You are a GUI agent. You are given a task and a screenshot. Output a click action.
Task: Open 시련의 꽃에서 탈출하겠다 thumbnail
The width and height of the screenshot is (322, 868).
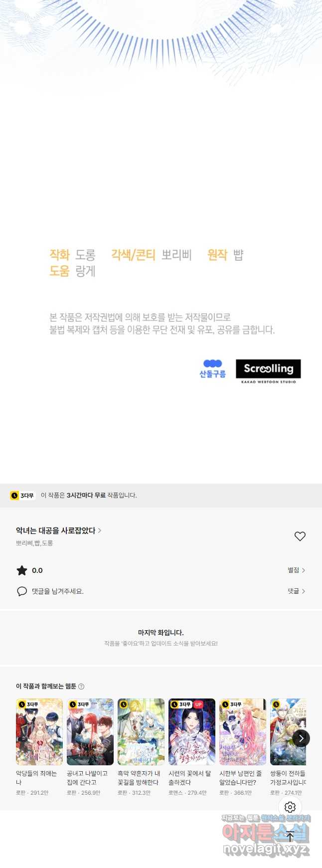point(192,732)
